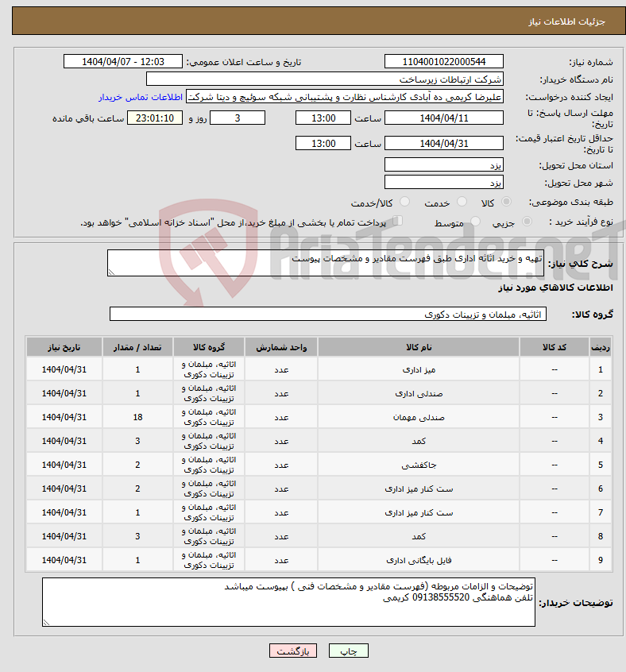Screen dimensions: 626x672
Task: Click the واحد شمارش column header
Action: pyautogui.click(x=281, y=347)
